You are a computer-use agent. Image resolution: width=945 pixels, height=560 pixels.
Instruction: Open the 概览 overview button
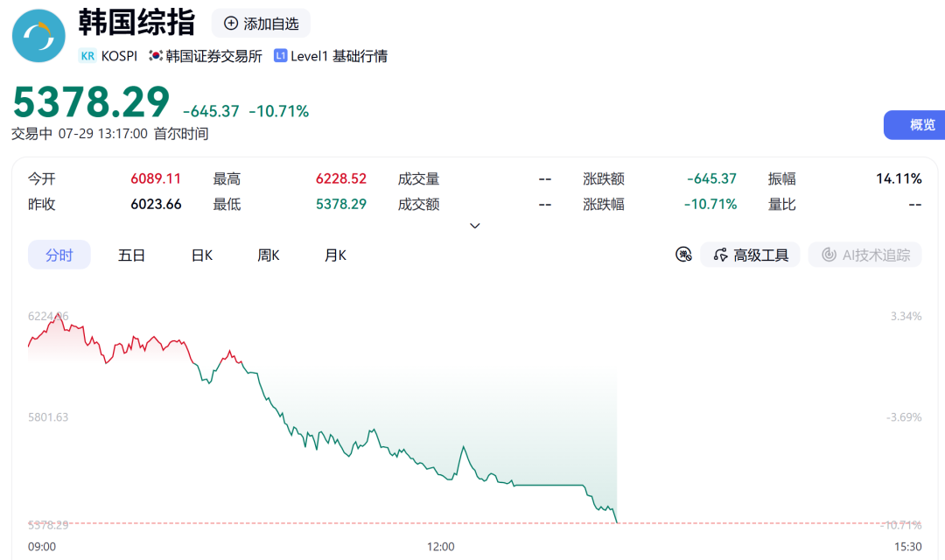pos(914,125)
